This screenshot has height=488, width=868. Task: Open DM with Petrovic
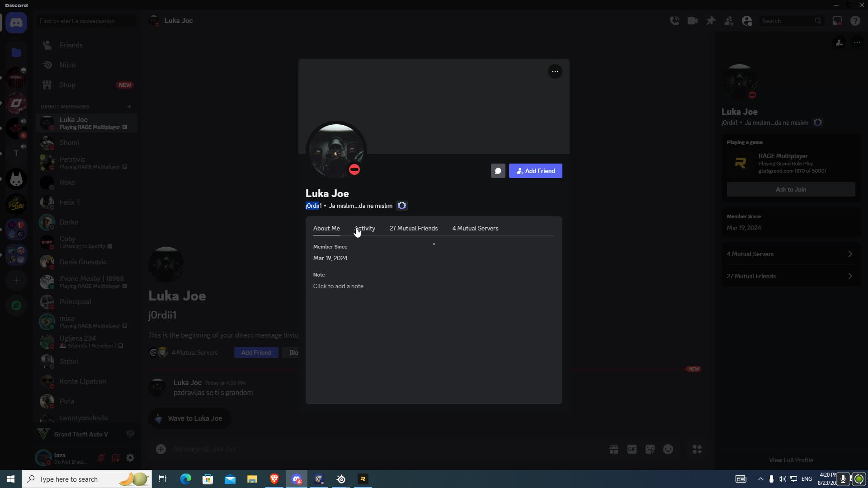point(87,163)
